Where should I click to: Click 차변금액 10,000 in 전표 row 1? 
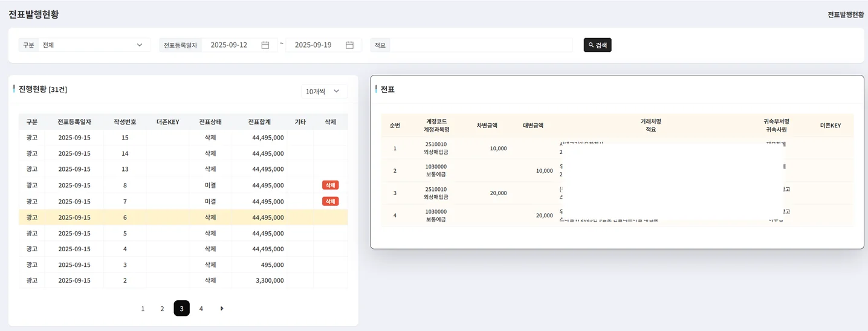tap(499, 148)
